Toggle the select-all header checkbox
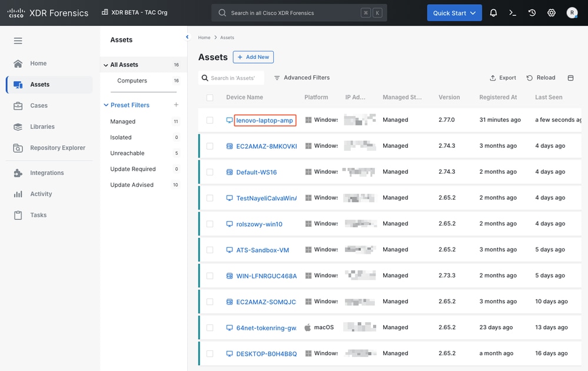Screen dimensions: 588x371 pyautogui.click(x=210, y=98)
